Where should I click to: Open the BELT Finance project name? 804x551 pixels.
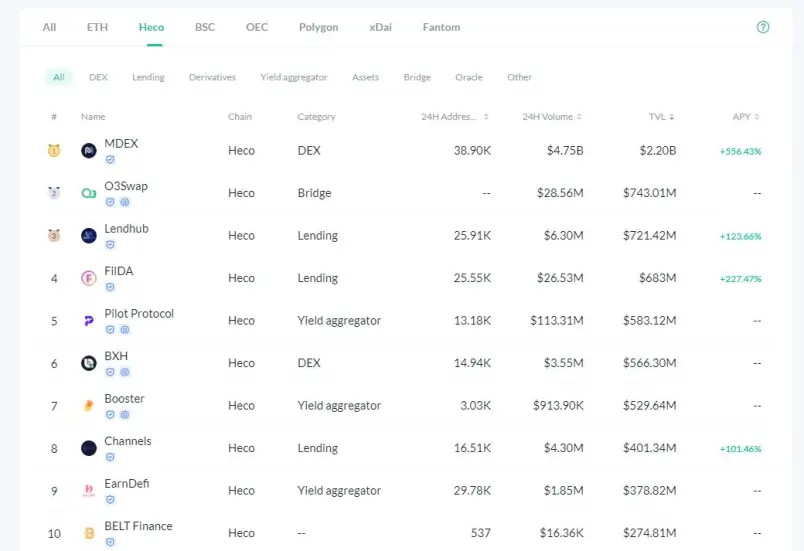(138, 526)
